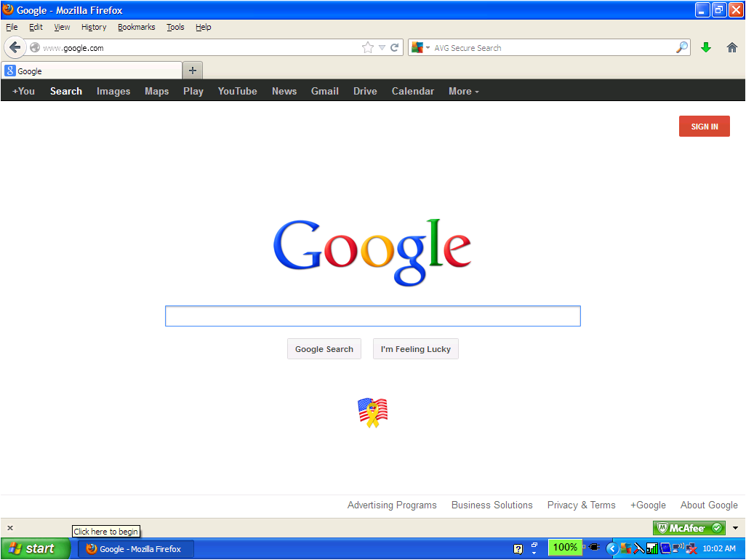Open Calendar from the Google bar

pos(412,91)
